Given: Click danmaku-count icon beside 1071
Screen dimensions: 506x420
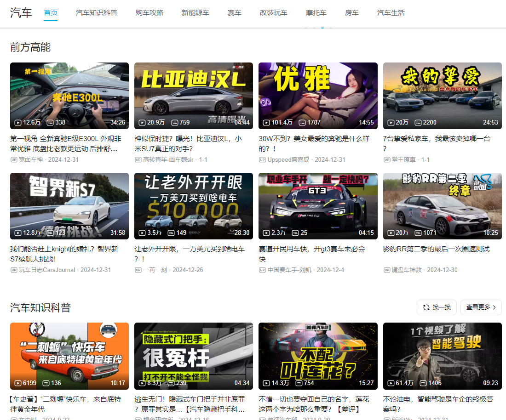Looking at the screenshot, I should point(418,233).
